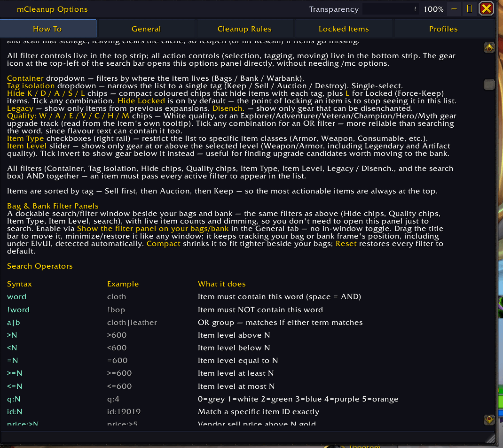Image resolution: width=503 pixels, height=448 pixels.
Task: Click the 'q:4' example
Action: point(113,399)
